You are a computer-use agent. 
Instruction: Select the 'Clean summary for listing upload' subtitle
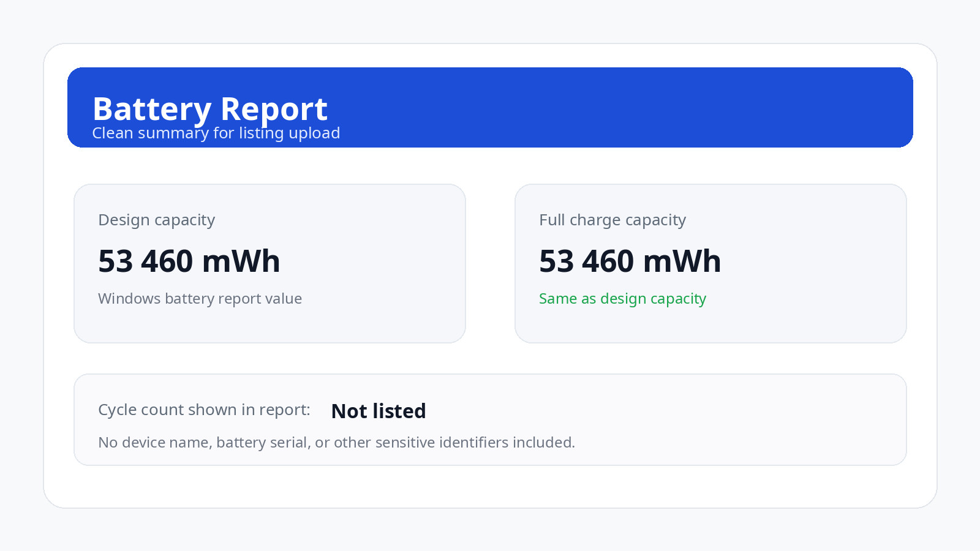point(216,133)
